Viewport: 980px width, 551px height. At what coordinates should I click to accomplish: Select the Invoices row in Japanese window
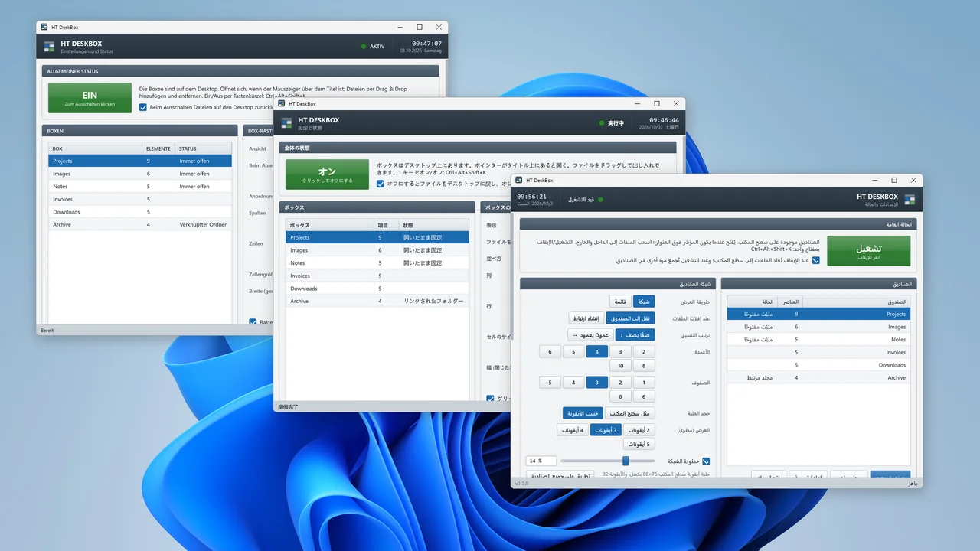tap(377, 275)
